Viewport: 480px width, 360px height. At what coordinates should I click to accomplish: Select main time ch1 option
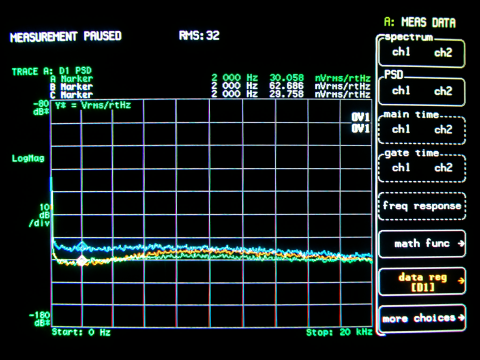pyautogui.click(x=401, y=129)
